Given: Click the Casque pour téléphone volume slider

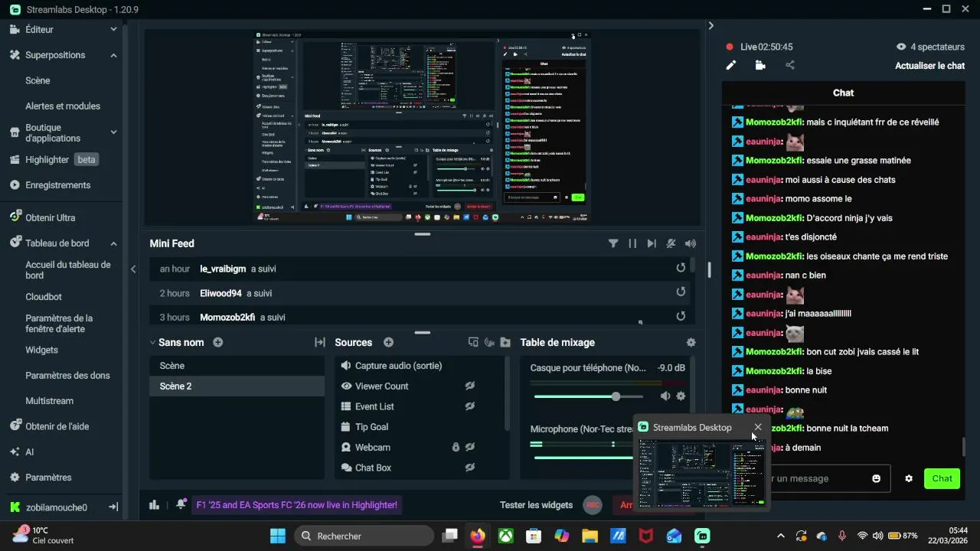Looking at the screenshot, I should coord(588,396).
